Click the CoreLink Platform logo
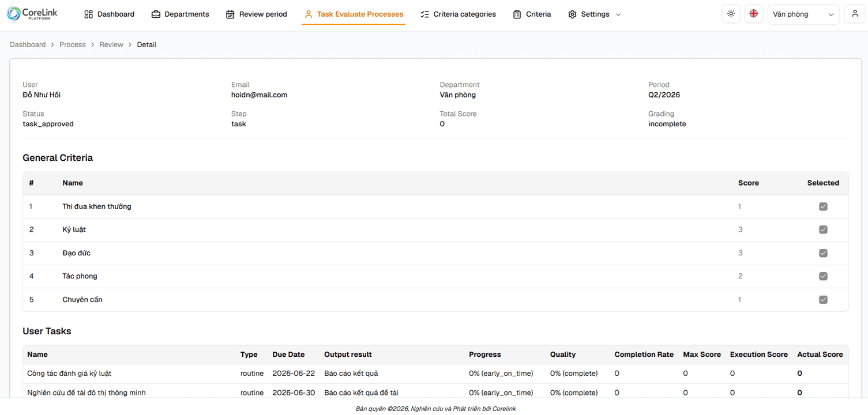Screen dimensions: 868x415 (x=32, y=14)
